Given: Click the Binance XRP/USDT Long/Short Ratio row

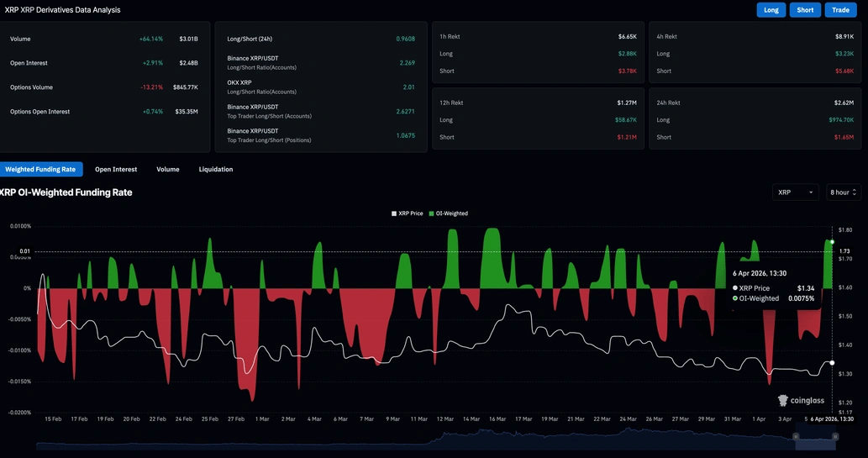Looking at the screenshot, I should pyautogui.click(x=320, y=62).
